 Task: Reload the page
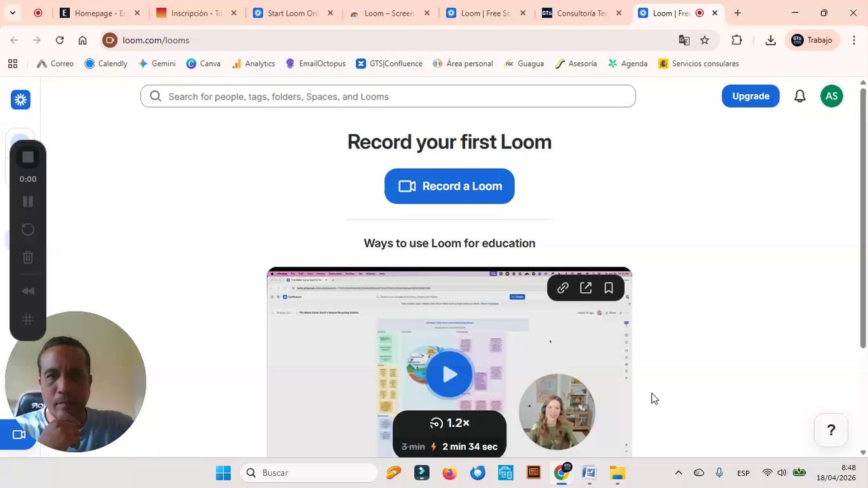pyautogui.click(x=60, y=40)
